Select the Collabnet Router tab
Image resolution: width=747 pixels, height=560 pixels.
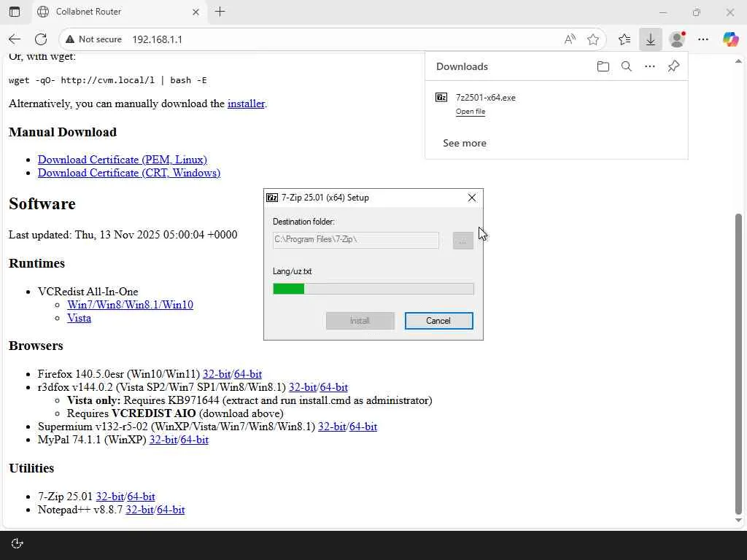tap(119, 12)
